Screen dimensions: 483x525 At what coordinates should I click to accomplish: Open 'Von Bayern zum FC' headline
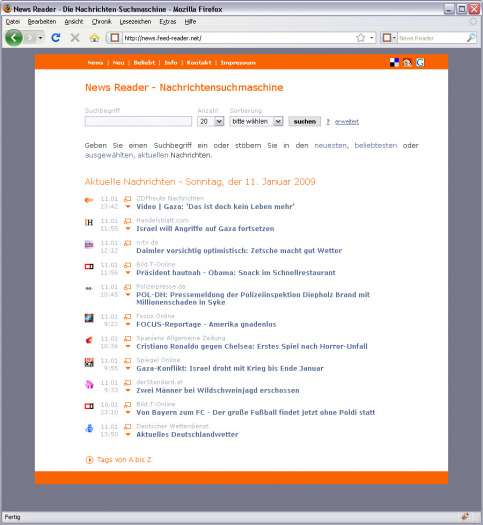pyautogui.click(x=255, y=412)
